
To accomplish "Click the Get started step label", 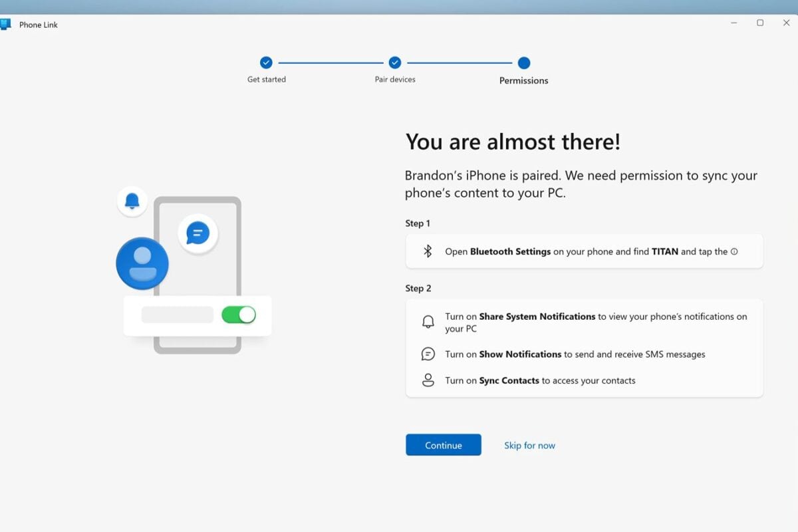I will tap(267, 79).
